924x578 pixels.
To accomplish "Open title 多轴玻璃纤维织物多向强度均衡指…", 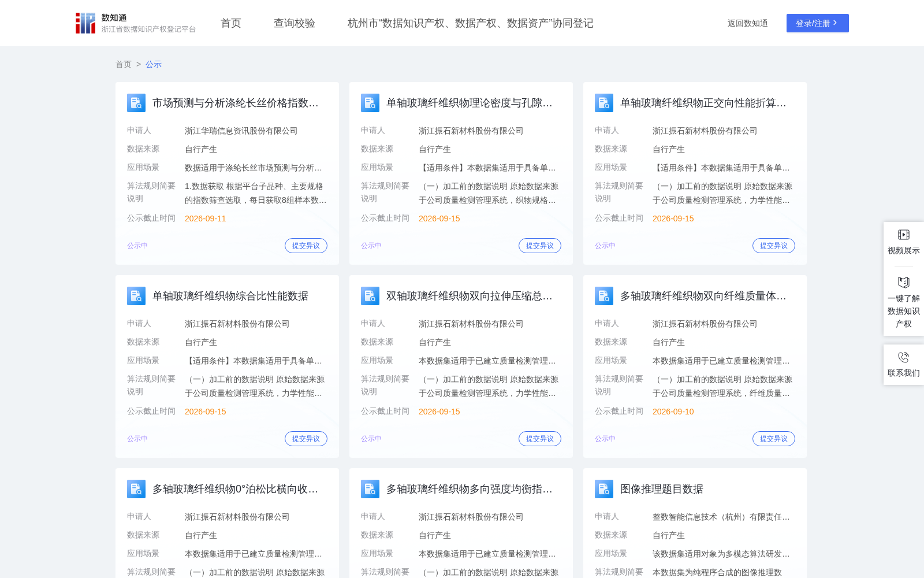I will [x=470, y=489].
